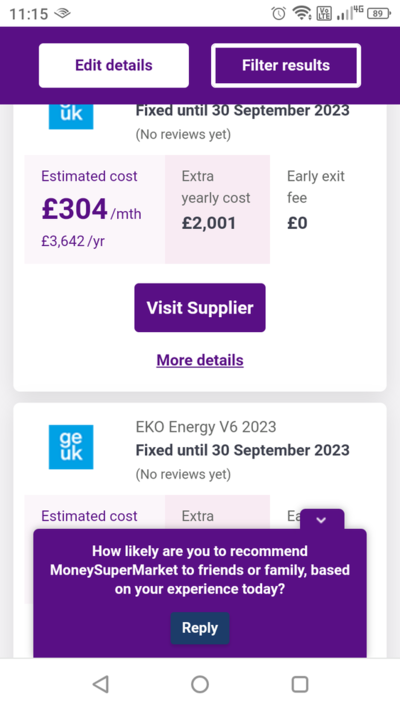
Task: Select the EKO Energy V6 2023 tariff title
Action: click(206, 427)
